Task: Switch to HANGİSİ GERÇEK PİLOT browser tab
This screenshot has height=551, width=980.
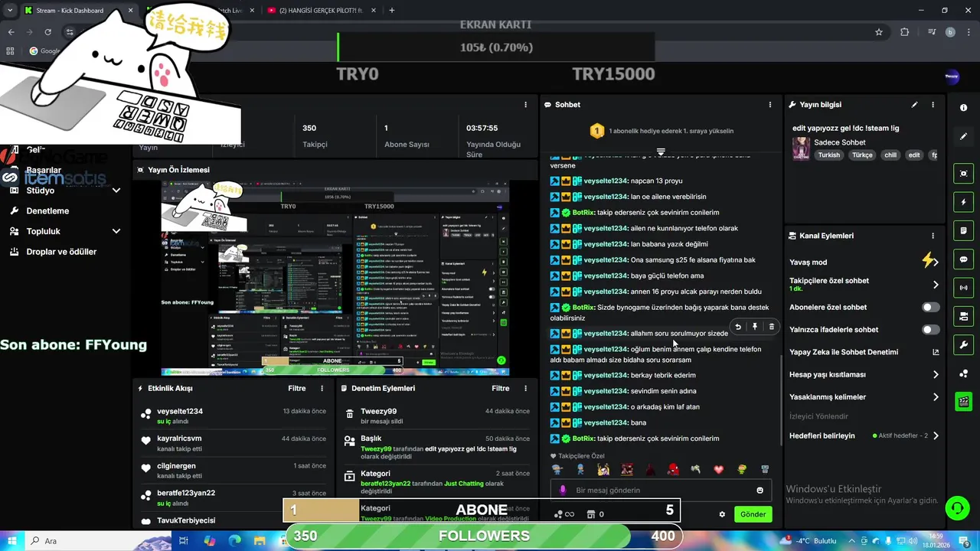Action: [320, 11]
